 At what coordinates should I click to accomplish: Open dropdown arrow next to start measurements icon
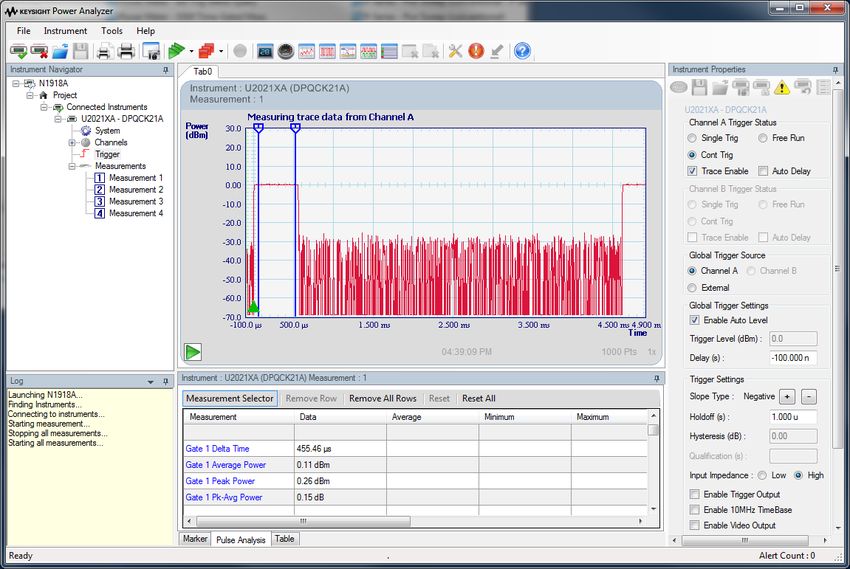point(191,52)
